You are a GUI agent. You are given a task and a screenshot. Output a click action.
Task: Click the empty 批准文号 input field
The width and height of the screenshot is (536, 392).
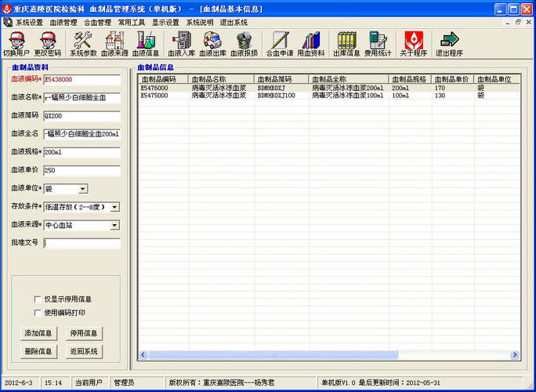82,243
